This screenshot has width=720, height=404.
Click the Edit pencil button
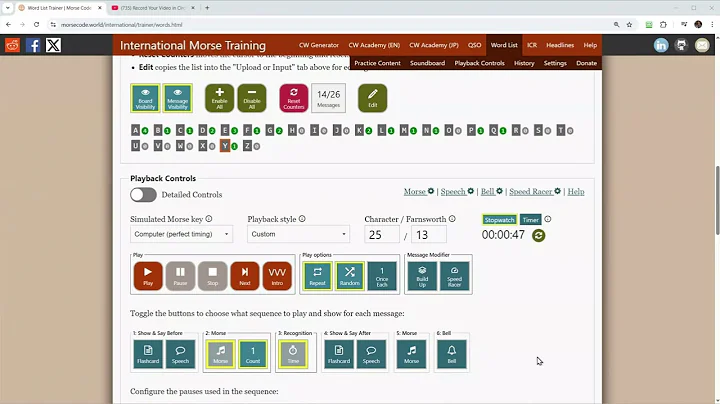tap(372, 98)
